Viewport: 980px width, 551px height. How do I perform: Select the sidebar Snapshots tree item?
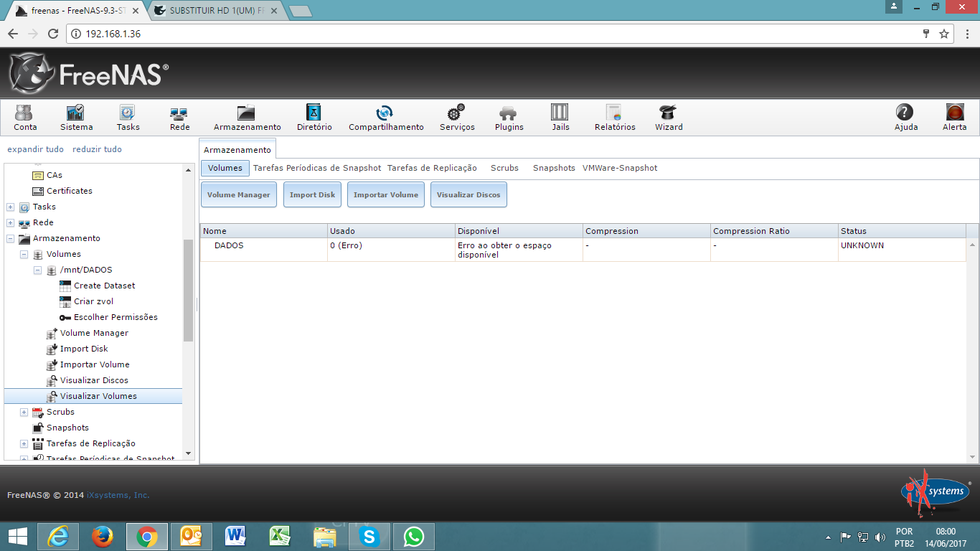point(67,428)
